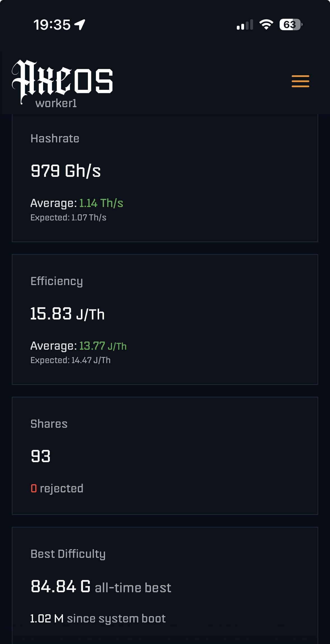Tap the Wi-Fi status icon
330x644 pixels.
tap(266, 25)
